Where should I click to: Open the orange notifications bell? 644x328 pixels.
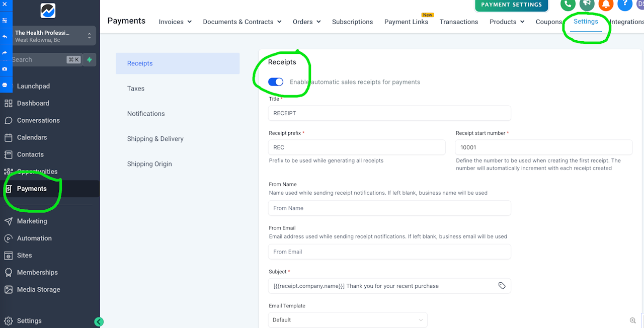[606, 4]
